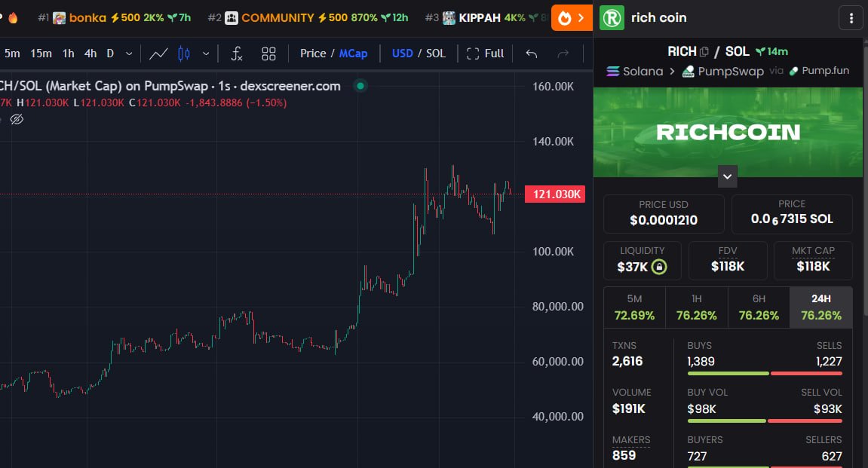
Task: Open the indicators fx icon
Action: (x=236, y=54)
